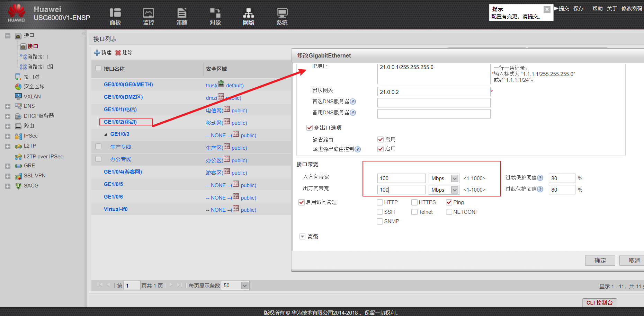
Task: Open the 对象 object icon
Action: pyautogui.click(x=215, y=13)
